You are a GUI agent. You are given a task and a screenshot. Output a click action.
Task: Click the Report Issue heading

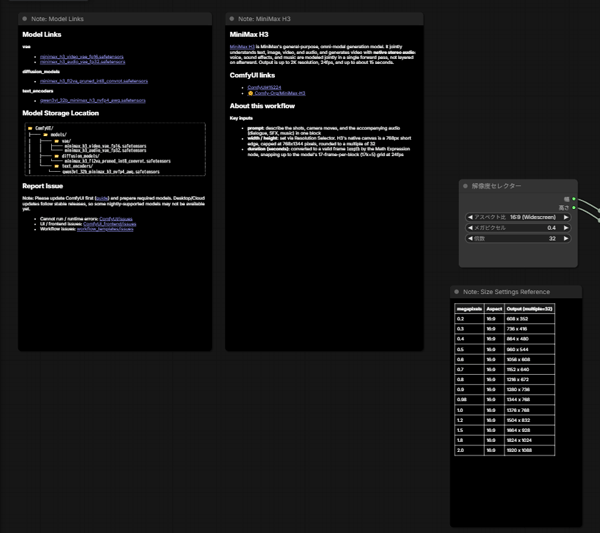42,186
